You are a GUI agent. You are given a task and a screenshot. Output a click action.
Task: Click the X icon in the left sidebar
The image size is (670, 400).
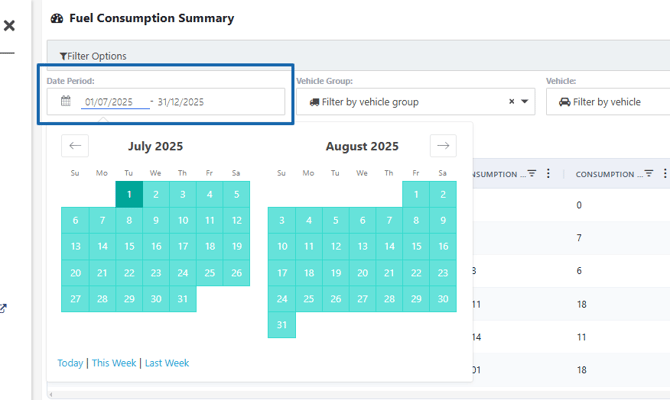(9, 26)
